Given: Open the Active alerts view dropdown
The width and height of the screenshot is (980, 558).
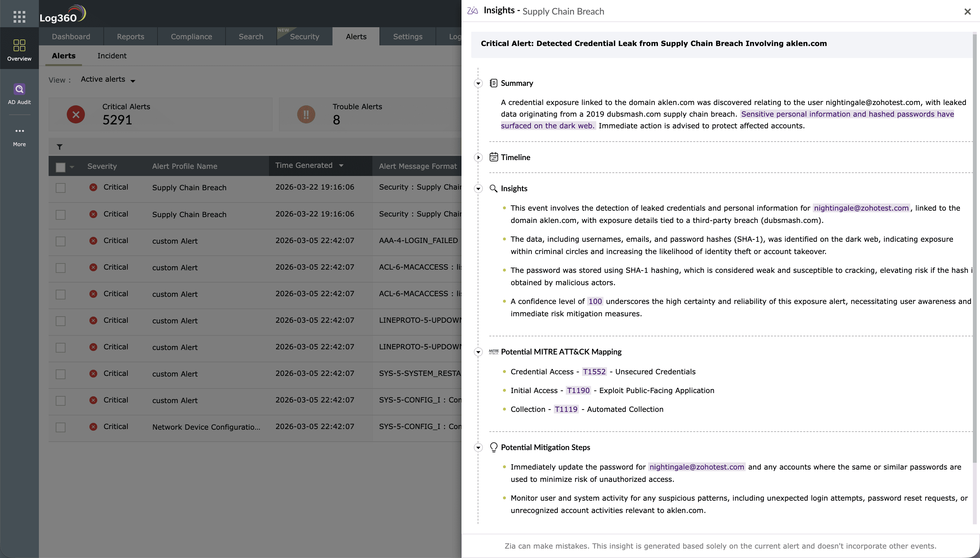Looking at the screenshot, I should point(108,80).
